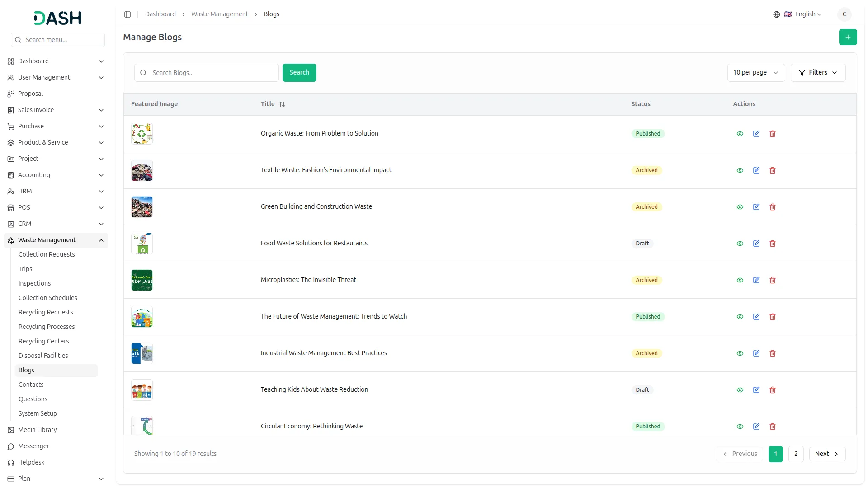
Task: Open the 10 per page dropdown
Action: [755, 73]
